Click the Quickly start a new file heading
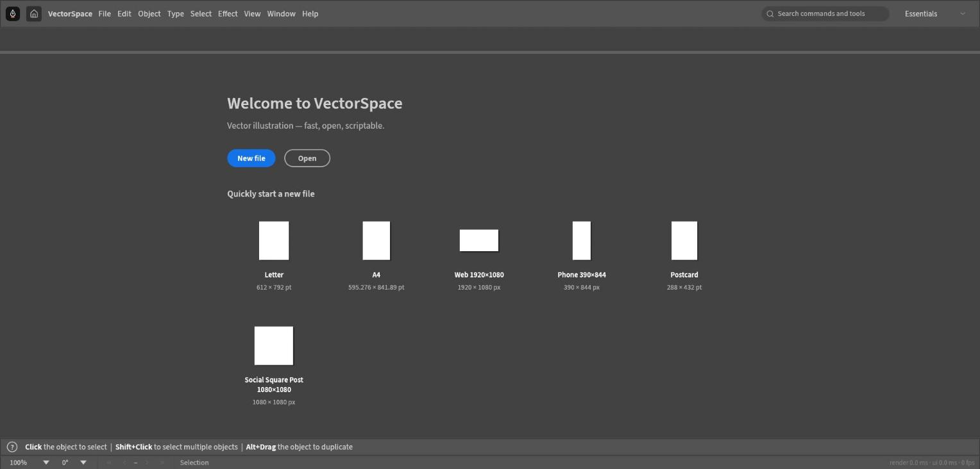Viewport: 980px width, 469px height. pos(271,193)
